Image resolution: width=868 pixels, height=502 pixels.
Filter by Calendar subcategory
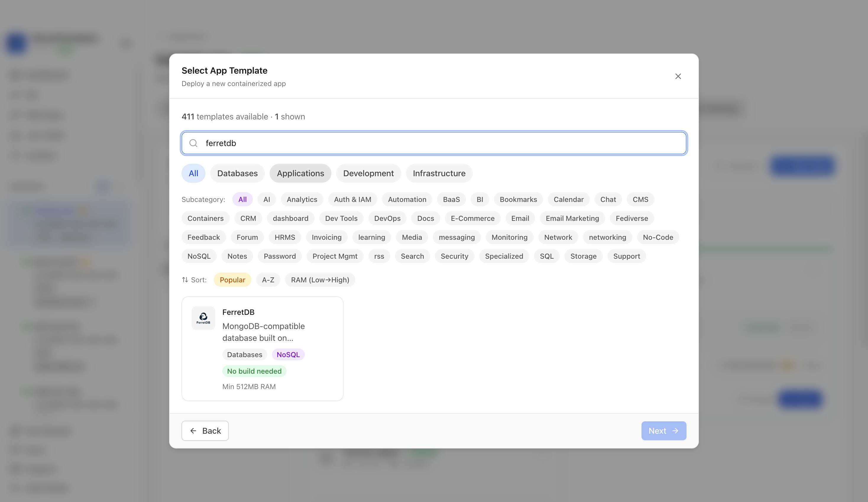569,200
